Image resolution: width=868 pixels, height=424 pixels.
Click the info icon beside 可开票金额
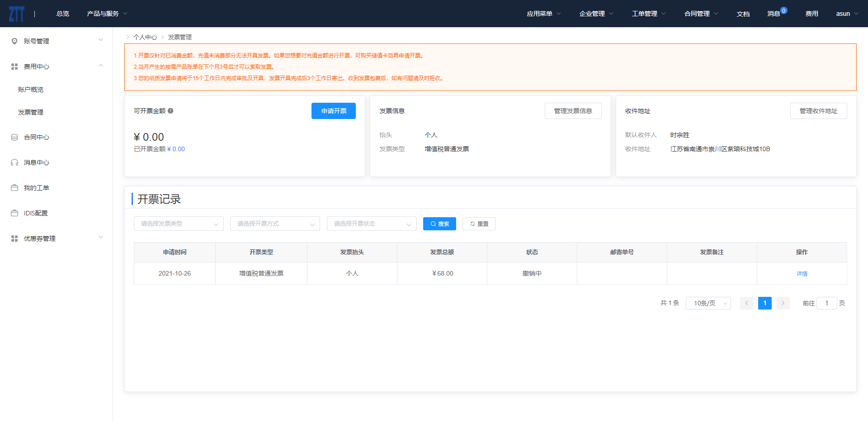tap(170, 111)
